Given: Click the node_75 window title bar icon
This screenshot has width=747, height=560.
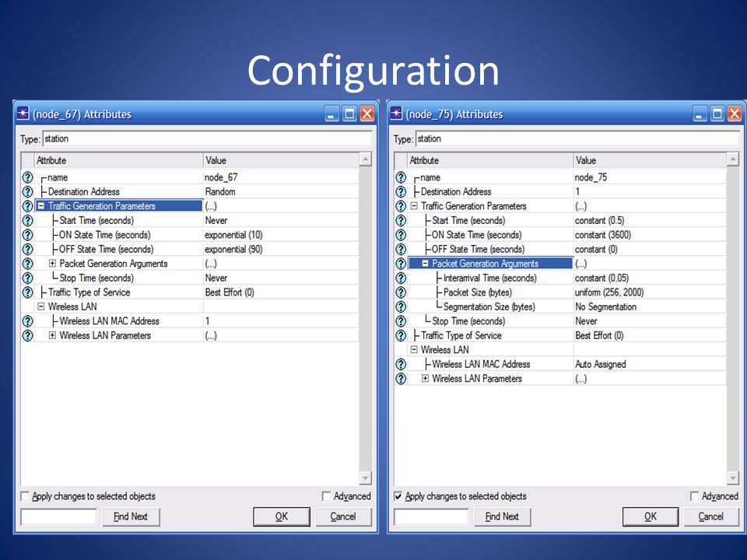Looking at the screenshot, I should (x=396, y=114).
